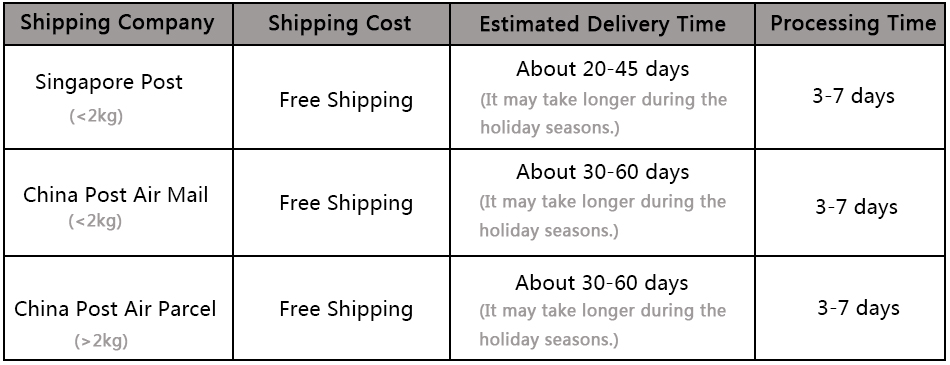Click the Shipping Cost column header
Screen dimensions: 950x365
click(340, 24)
